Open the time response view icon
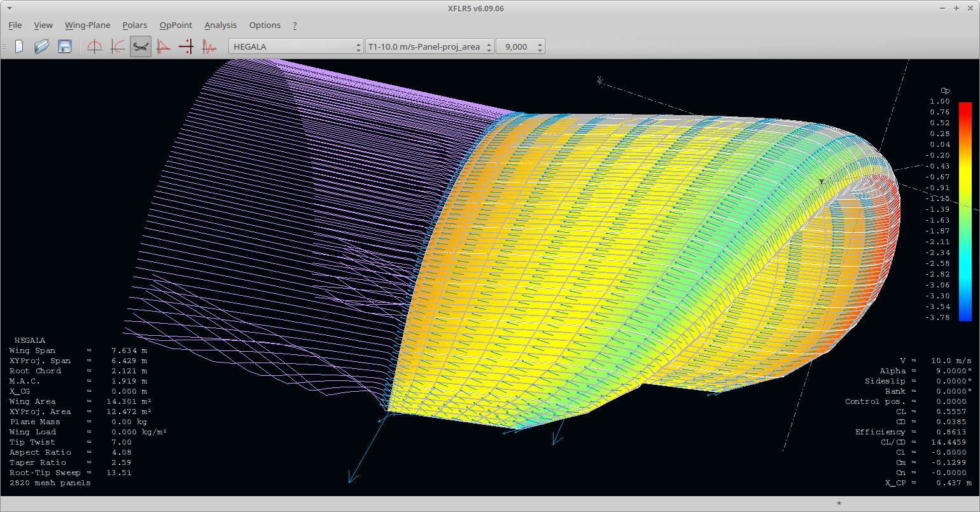 click(209, 46)
